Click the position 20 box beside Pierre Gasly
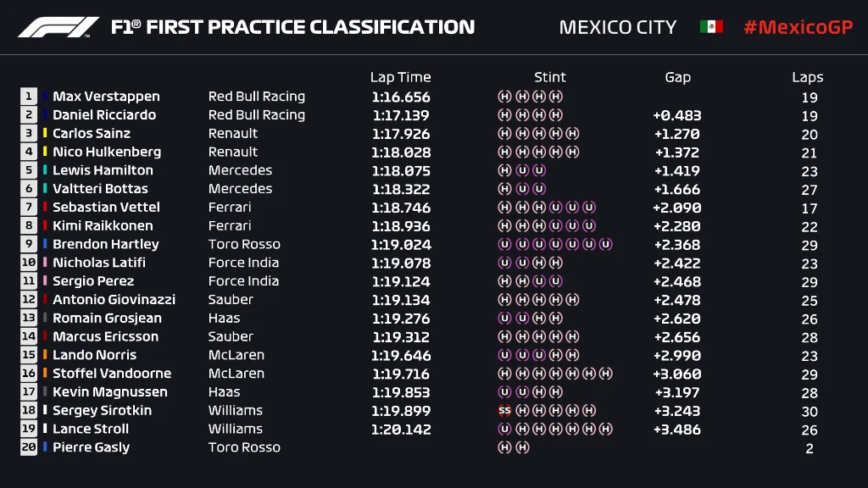The image size is (868, 488). pyautogui.click(x=30, y=447)
